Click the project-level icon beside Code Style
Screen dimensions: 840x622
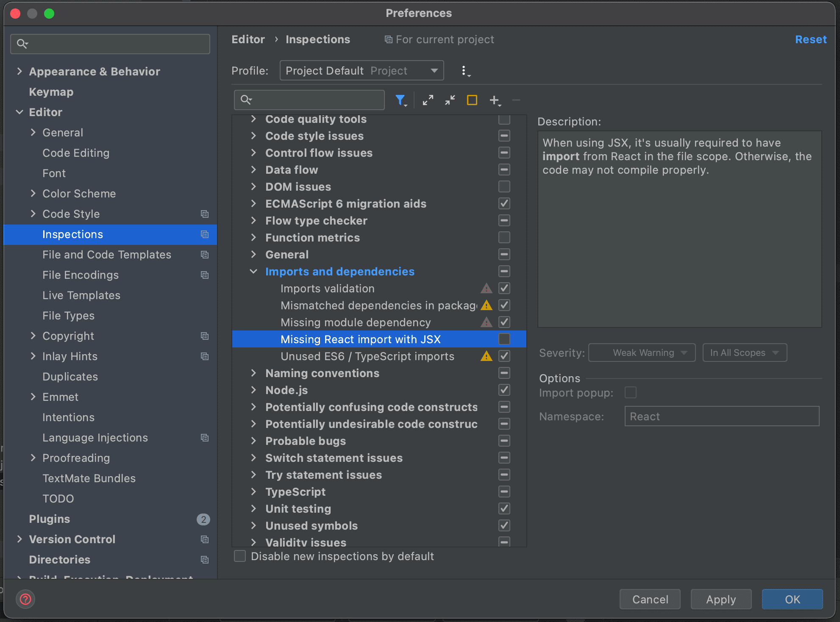(x=205, y=214)
